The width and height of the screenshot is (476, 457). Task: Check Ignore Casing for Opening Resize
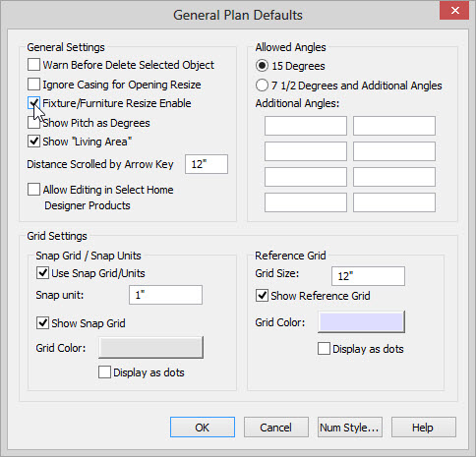[x=33, y=85]
